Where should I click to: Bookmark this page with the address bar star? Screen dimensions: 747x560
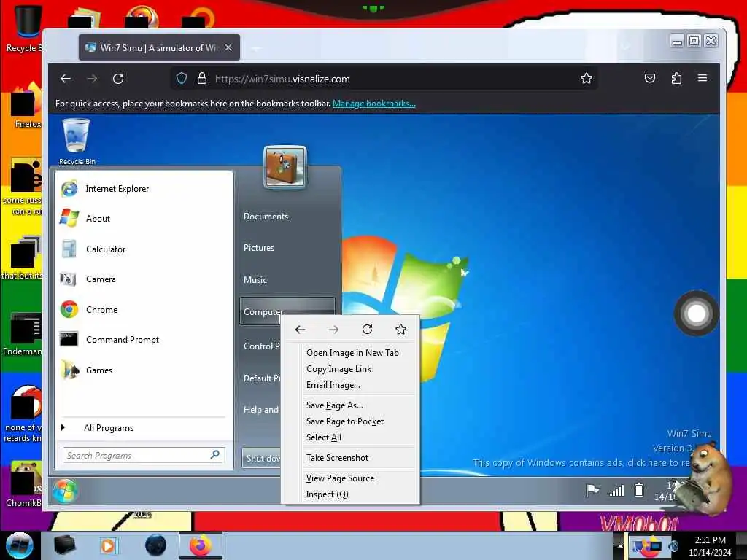[587, 79]
